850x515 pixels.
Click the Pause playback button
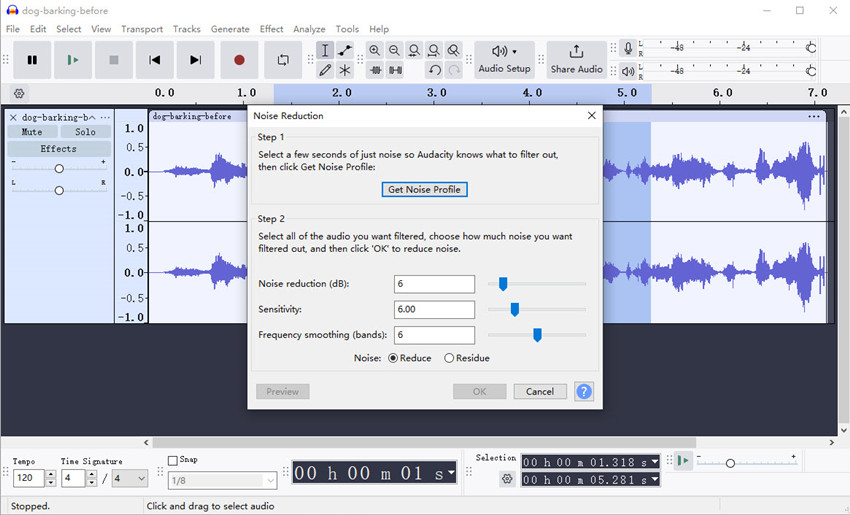tap(33, 60)
